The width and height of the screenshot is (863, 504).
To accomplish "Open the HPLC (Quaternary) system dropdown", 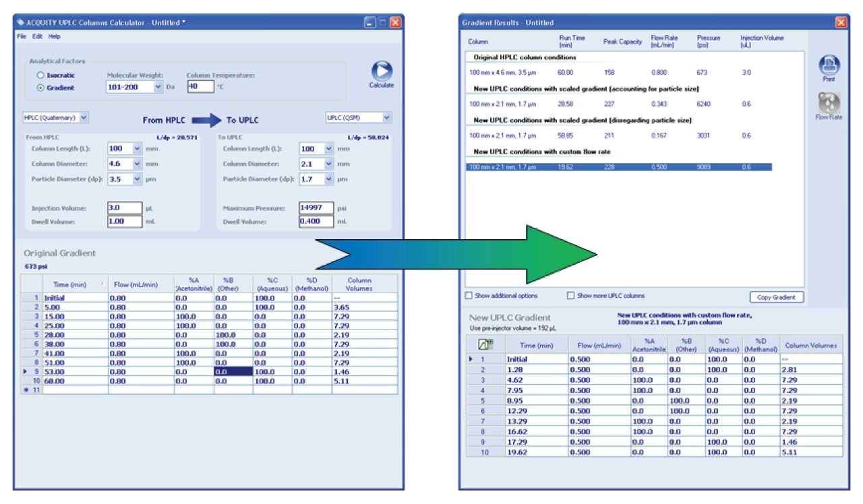I will pos(84,117).
